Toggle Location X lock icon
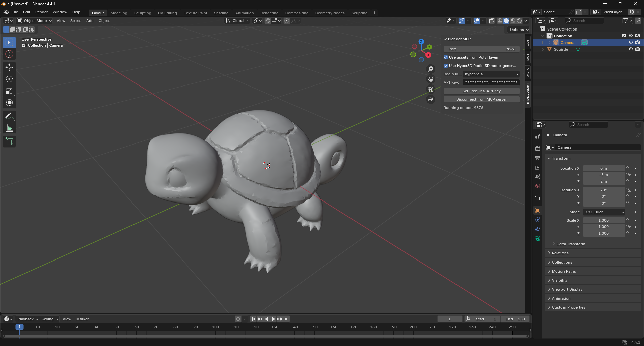The image size is (644, 346). pos(629,168)
